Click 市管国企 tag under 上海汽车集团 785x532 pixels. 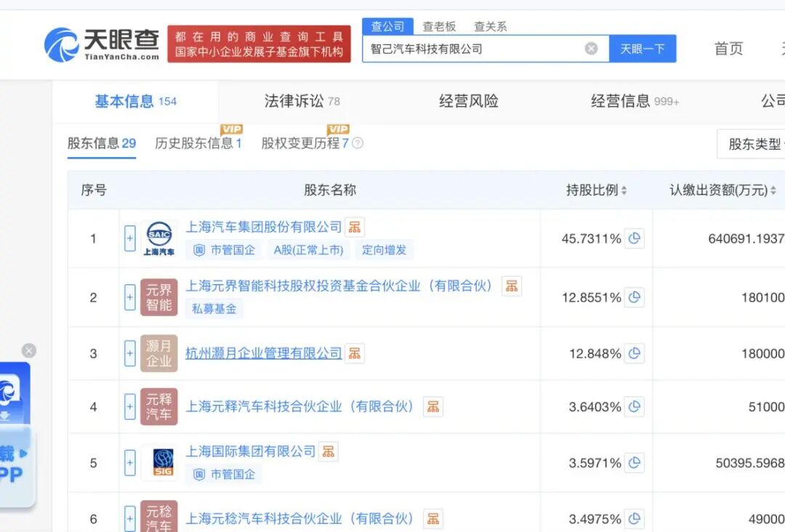click(224, 250)
